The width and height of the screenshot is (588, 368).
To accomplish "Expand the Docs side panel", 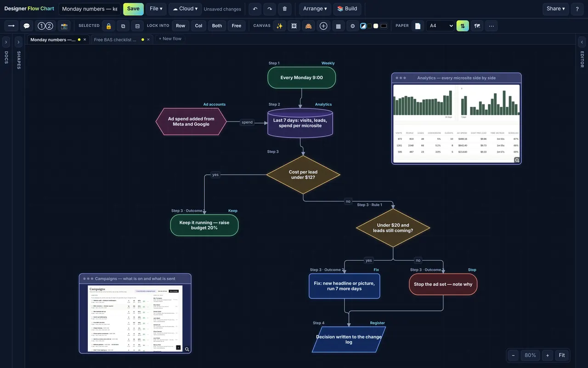I will (x=6, y=42).
